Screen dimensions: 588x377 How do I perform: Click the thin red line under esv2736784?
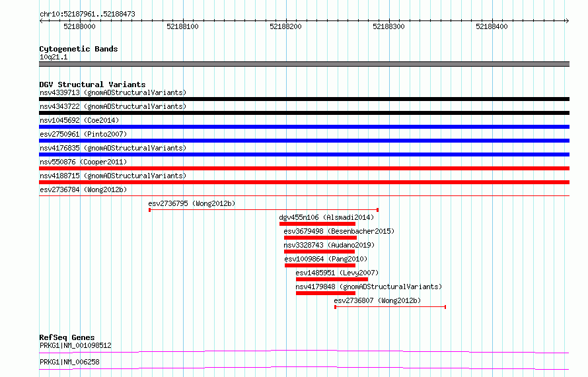(304, 195)
